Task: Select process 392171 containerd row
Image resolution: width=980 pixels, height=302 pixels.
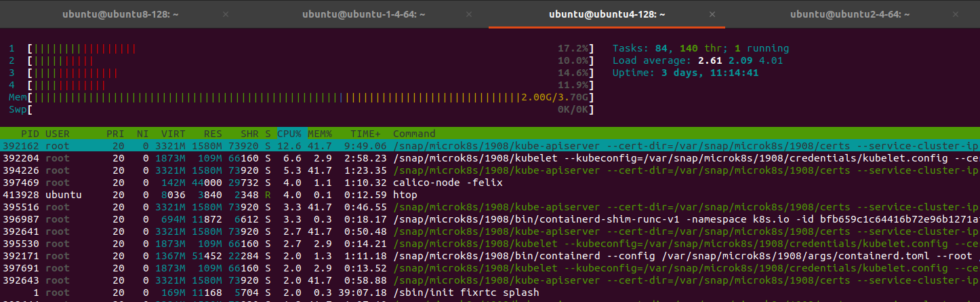Action: (x=490, y=256)
